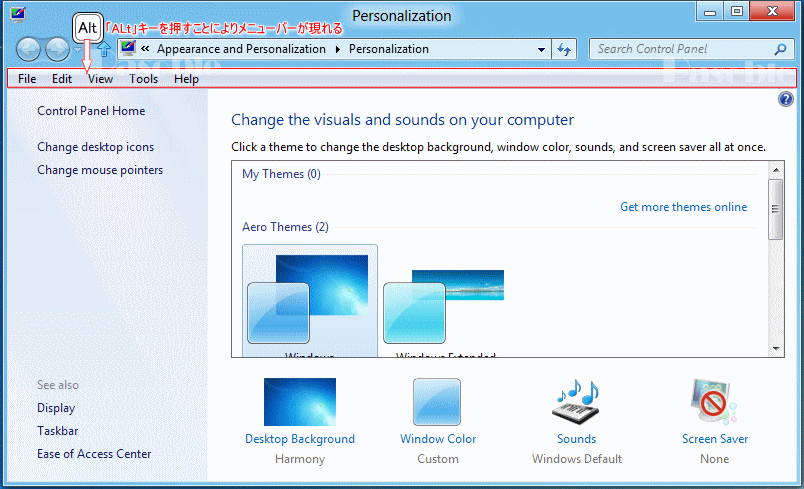Image resolution: width=804 pixels, height=489 pixels.
Task: Maximize the Personalization window
Action: (736, 12)
